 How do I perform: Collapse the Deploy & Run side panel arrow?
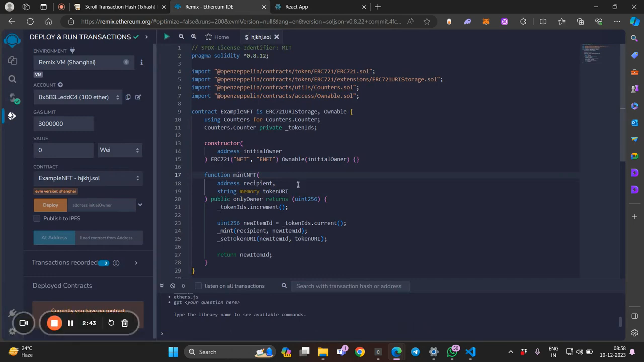pyautogui.click(x=146, y=37)
